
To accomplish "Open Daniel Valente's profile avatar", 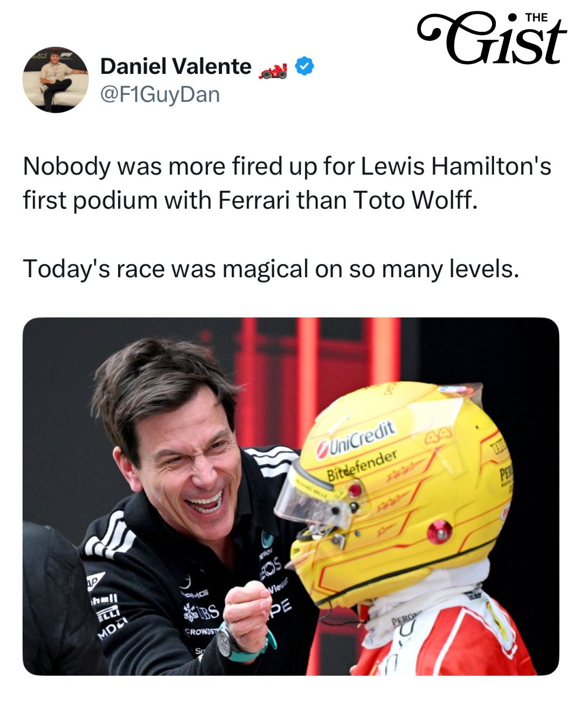I will pos(56,80).
